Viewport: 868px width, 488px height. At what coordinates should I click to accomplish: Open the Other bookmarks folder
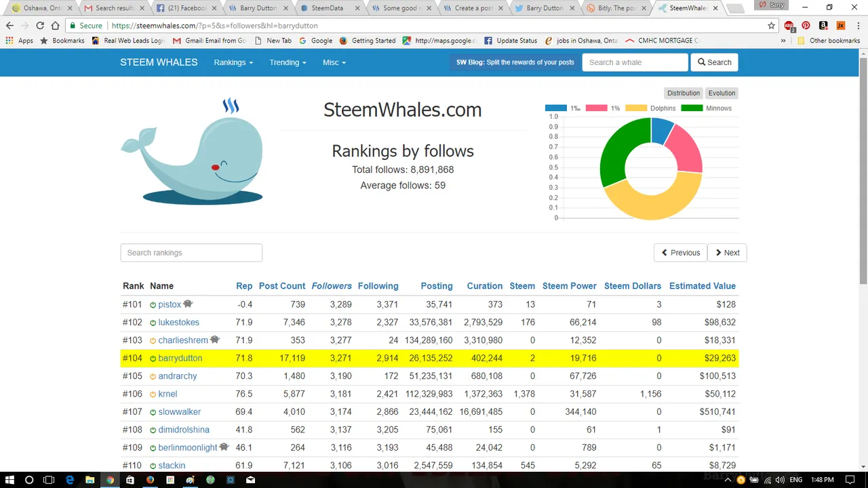(x=829, y=41)
